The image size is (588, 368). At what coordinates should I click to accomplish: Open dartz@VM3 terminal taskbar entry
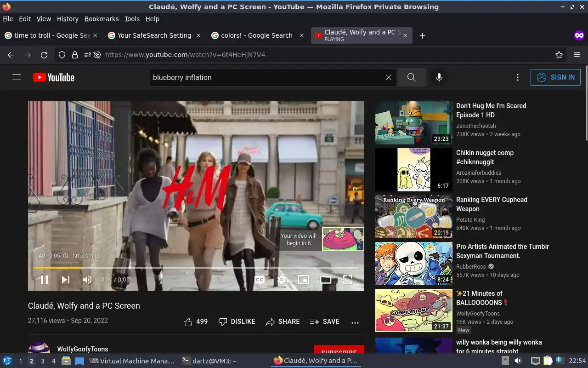click(x=209, y=361)
